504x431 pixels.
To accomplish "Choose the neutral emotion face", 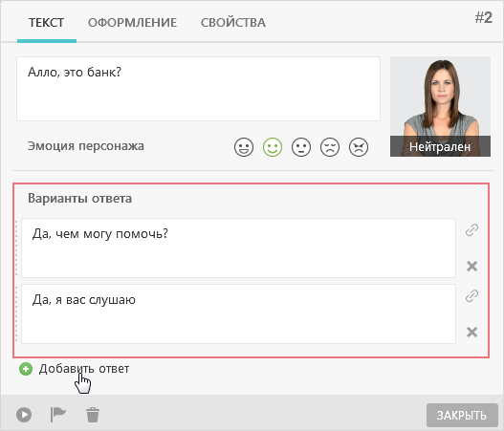I will [301, 147].
